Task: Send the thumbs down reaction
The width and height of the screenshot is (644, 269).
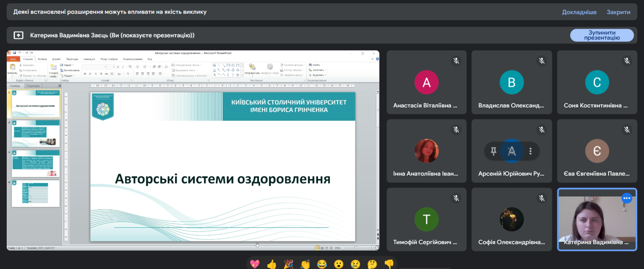Action: (389, 264)
